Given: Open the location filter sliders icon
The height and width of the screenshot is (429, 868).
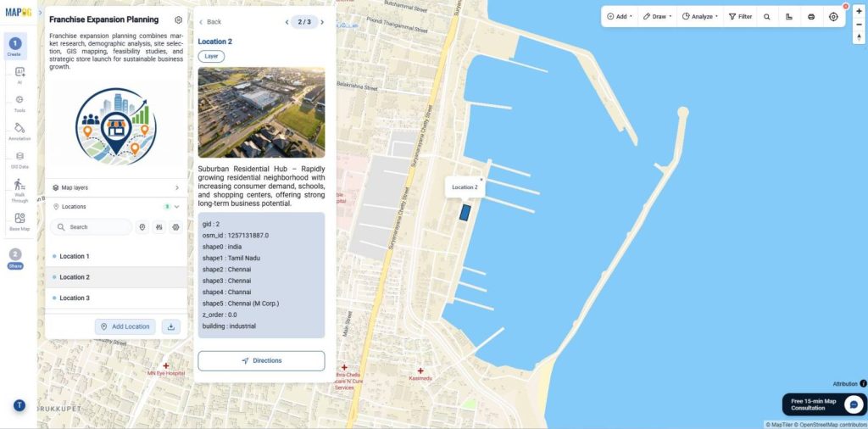Looking at the screenshot, I should (x=159, y=227).
